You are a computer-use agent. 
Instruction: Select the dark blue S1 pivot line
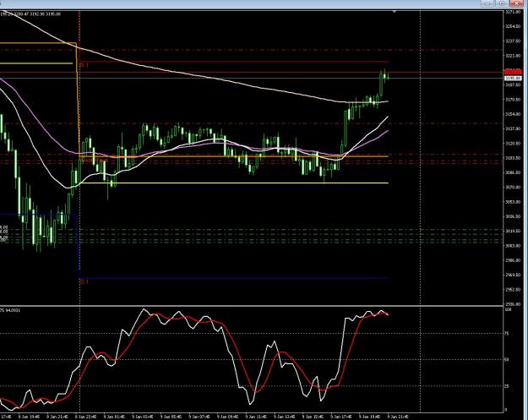[234, 278]
